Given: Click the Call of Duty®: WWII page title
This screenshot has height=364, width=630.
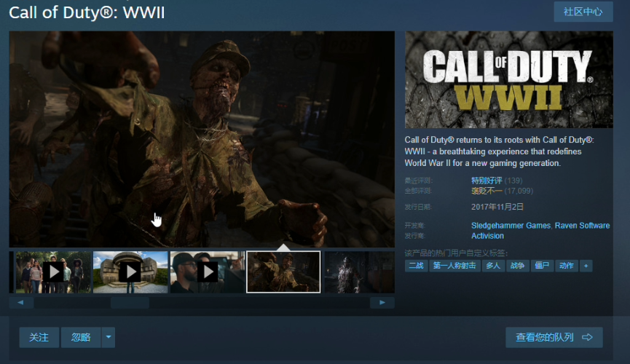Looking at the screenshot, I should (x=87, y=12).
